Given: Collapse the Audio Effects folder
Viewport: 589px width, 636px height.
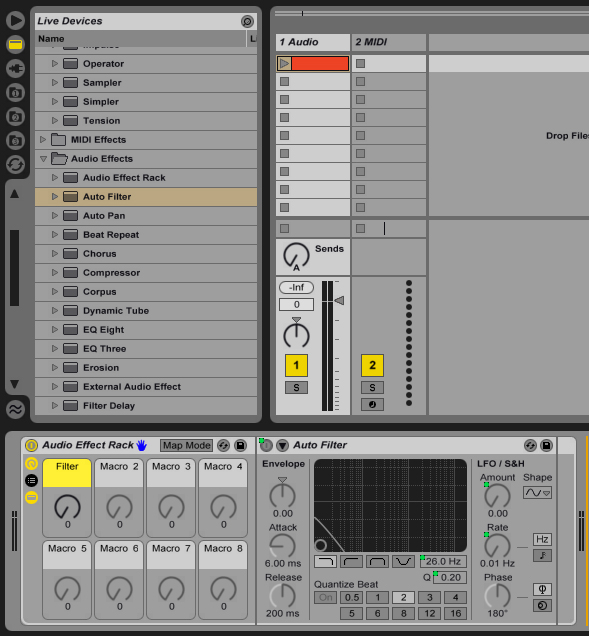Looking at the screenshot, I should tap(43, 159).
